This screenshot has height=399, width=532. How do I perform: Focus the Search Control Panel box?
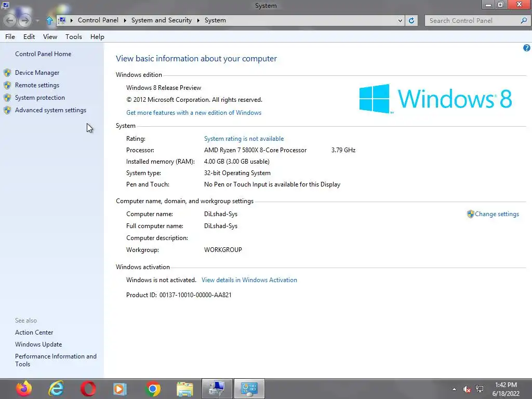(474, 20)
